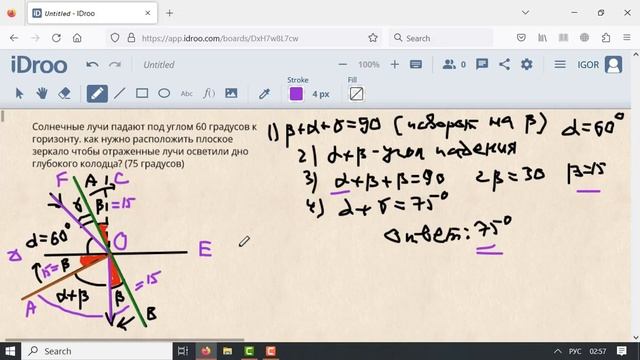
Task: Select the insert image tool
Action: pyautogui.click(x=231, y=93)
